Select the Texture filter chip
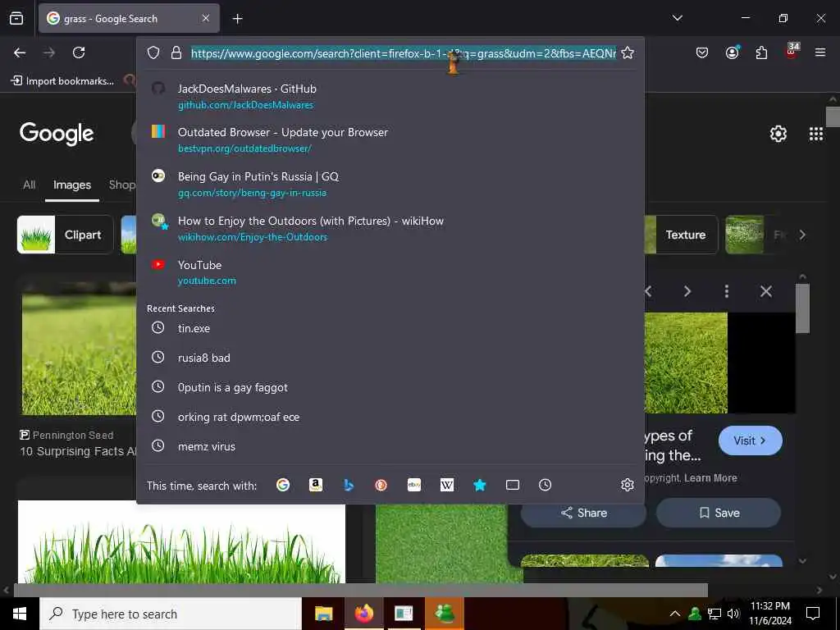The width and height of the screenshot is (840, 630). tap(680, 235)
